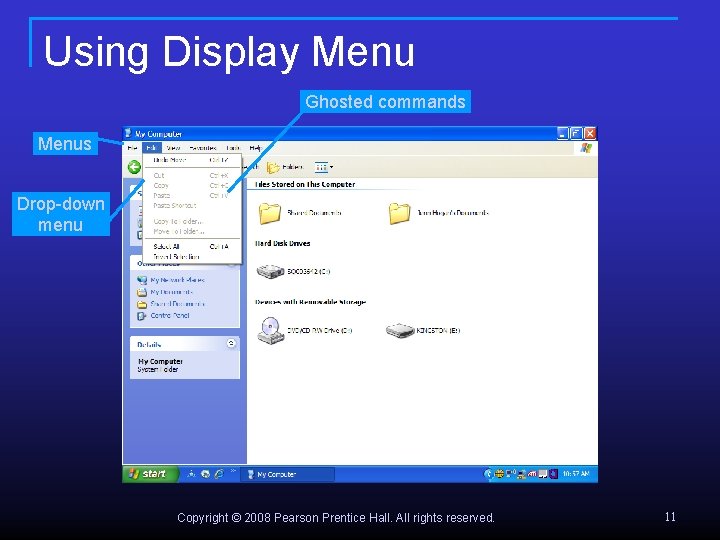Launch Internet Explorer from quick launch
This screenshot has height=540, width=720.
(x=219, y=474)
